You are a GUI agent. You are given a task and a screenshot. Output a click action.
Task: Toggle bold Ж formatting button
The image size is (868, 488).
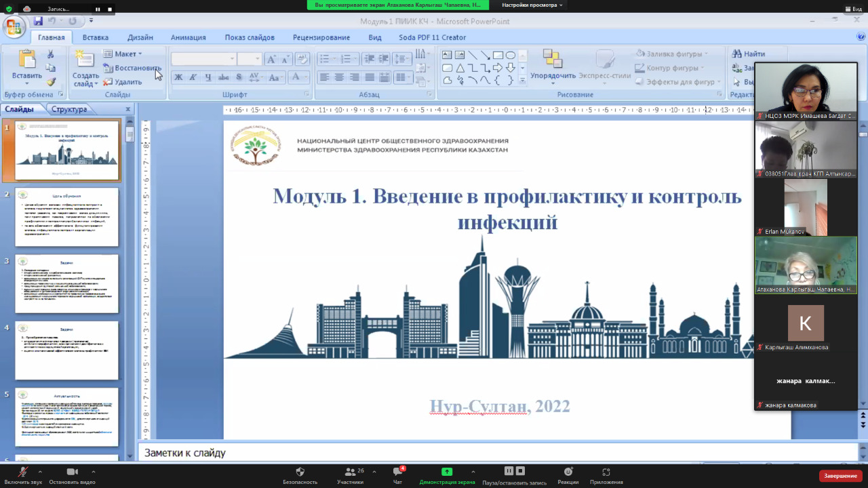point(178,77)
